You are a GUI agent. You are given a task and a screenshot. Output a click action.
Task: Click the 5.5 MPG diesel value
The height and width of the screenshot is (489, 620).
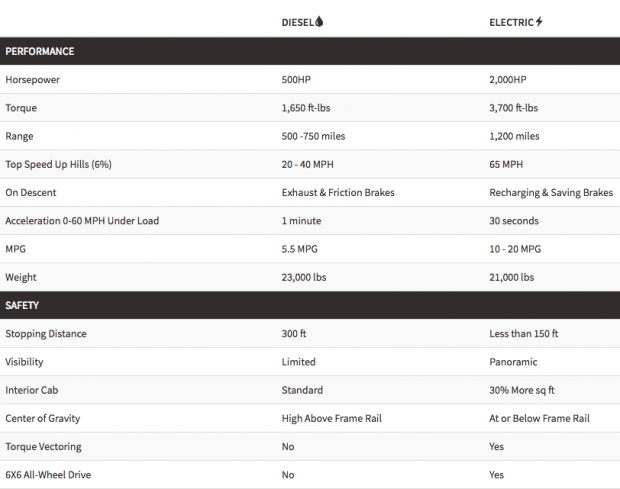299,249
